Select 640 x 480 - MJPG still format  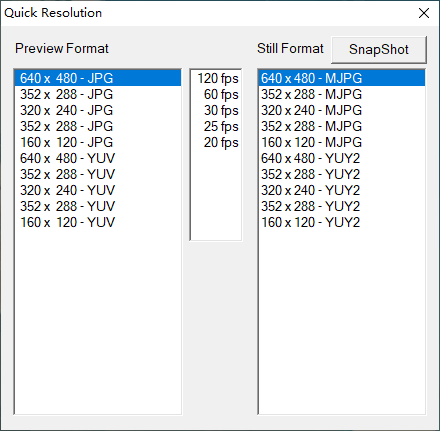pyautogui.click(x=342, y=78)
